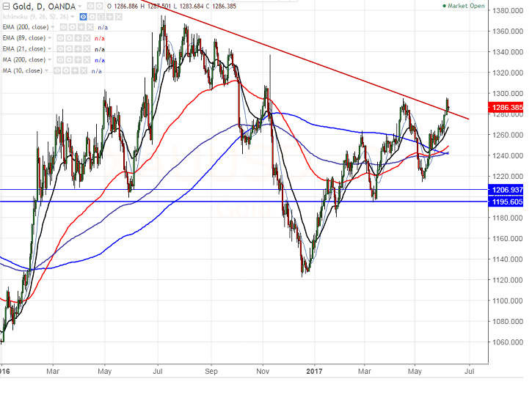Open EMA (21, close) settings gear

(69, 49)
